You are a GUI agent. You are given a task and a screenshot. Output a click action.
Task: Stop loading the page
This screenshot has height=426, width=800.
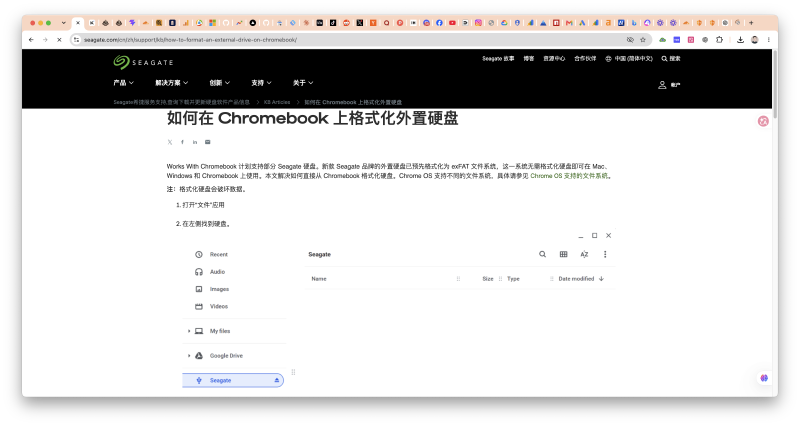(x=59, y=40)
